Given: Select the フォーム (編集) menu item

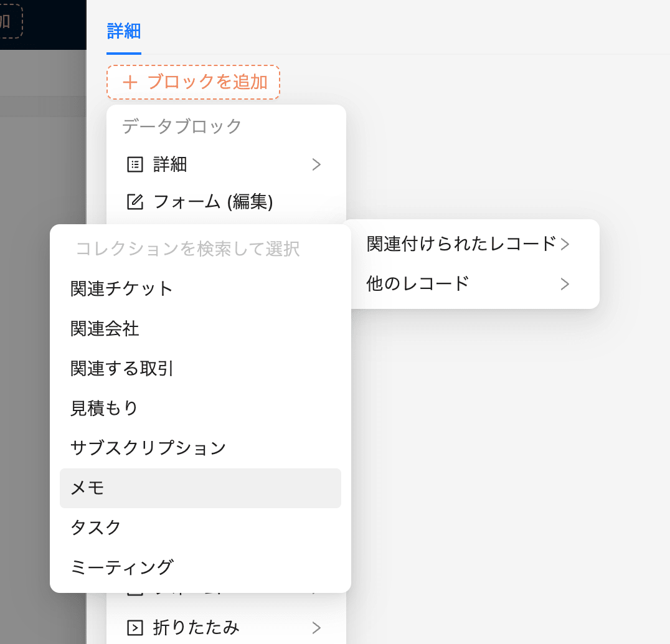Looking at the screenshot, I should tap(226, 202).
